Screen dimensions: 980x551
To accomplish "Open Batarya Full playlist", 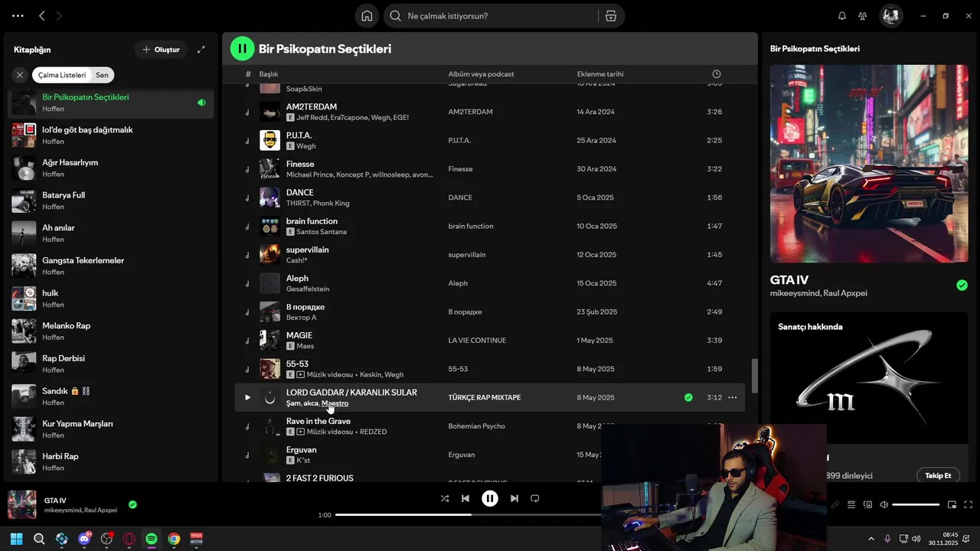I will [x=111, y=201].
